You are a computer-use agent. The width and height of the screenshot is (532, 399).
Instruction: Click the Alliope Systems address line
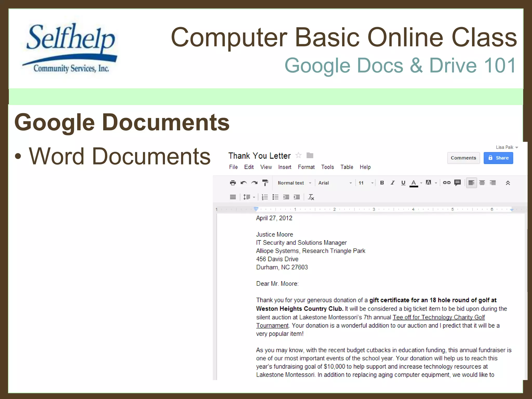(x=311, y=251)
